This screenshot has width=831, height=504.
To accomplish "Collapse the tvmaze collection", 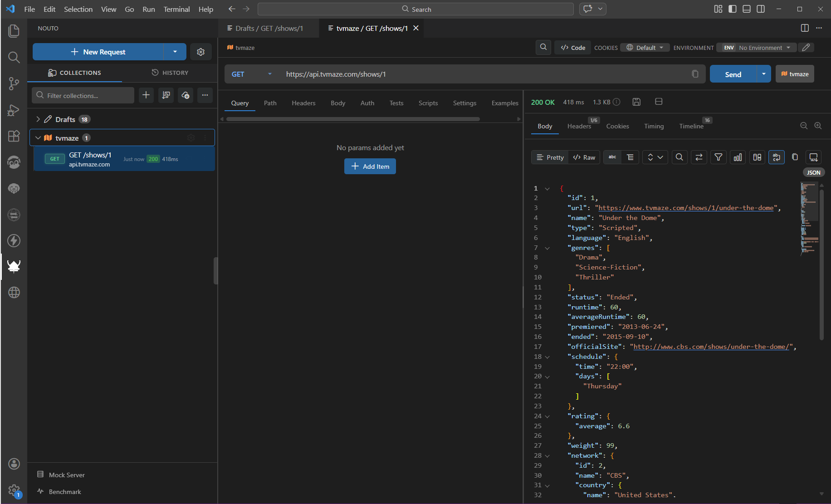I will 38,138.
